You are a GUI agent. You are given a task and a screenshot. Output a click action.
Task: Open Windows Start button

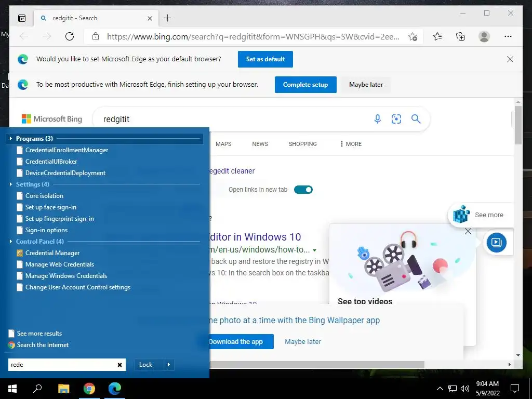click(12, 389)
